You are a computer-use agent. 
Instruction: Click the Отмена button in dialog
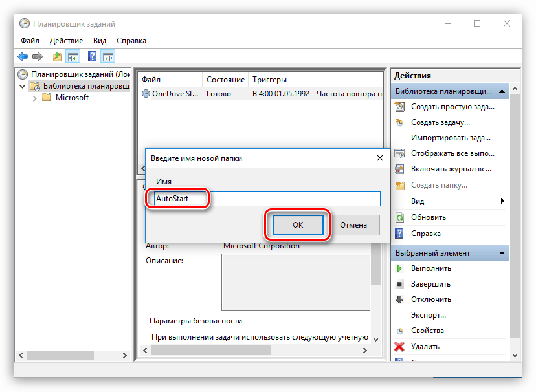click(x=353, y=225)
